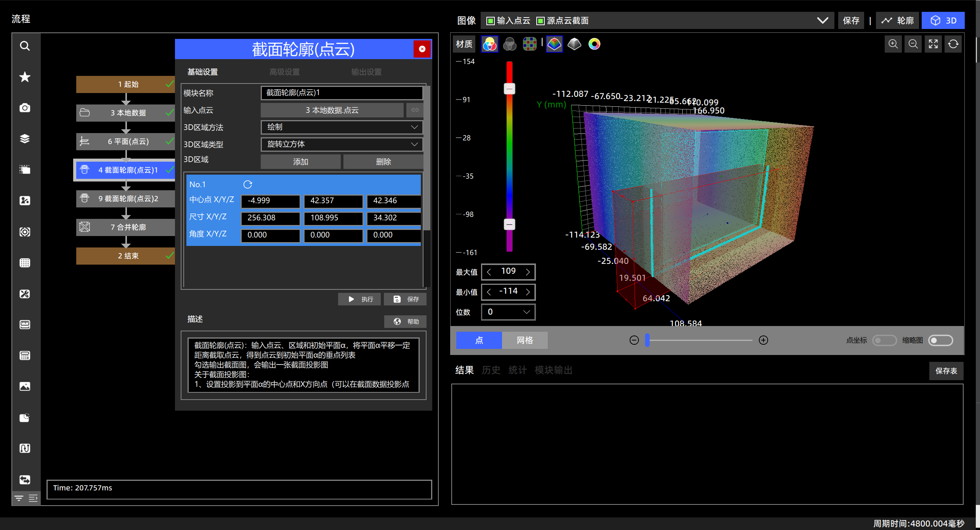Screen dimensions: 980x530
Task: Switch to the 模块输出 tab
Action: click(x=553, y=370)
